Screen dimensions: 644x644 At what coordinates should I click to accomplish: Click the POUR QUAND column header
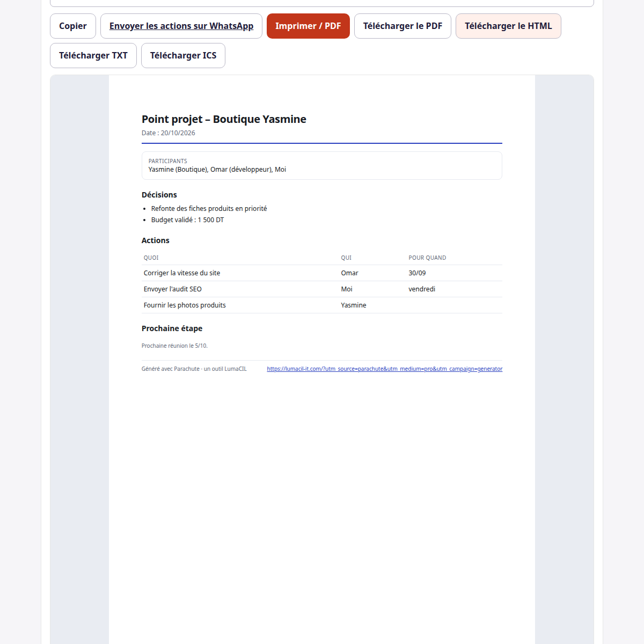coord(427,258)
